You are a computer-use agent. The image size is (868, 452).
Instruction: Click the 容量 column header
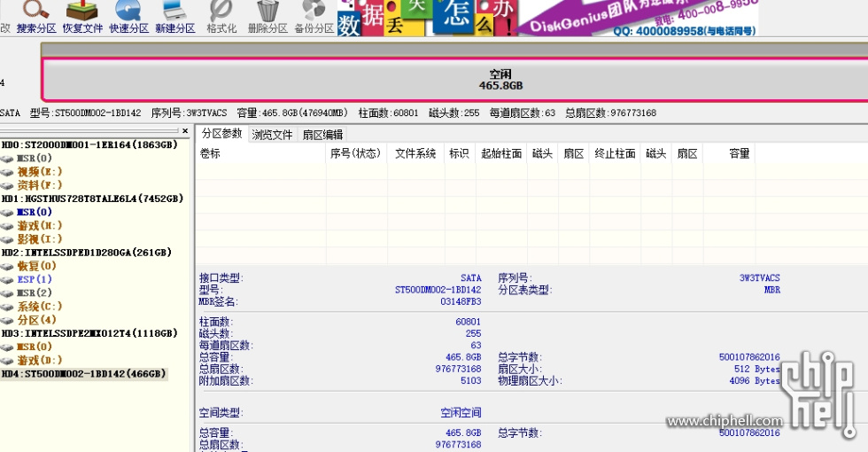tap(729, 153)
